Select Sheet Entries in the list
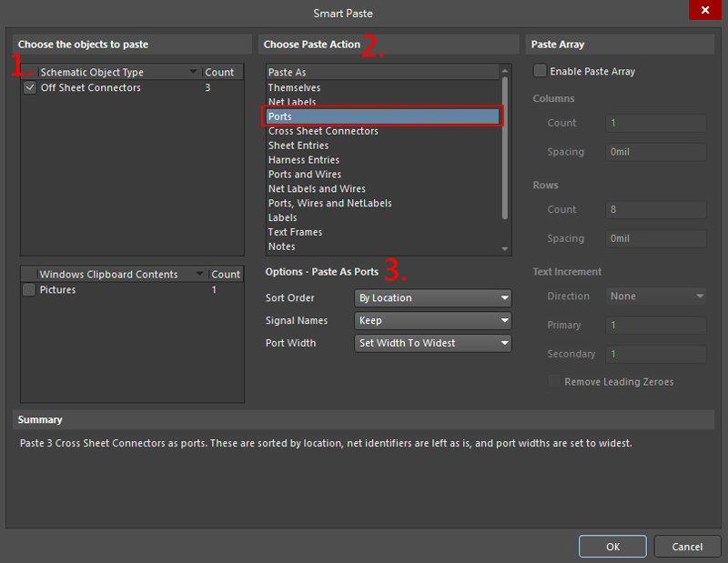 [x=298, y=146]
